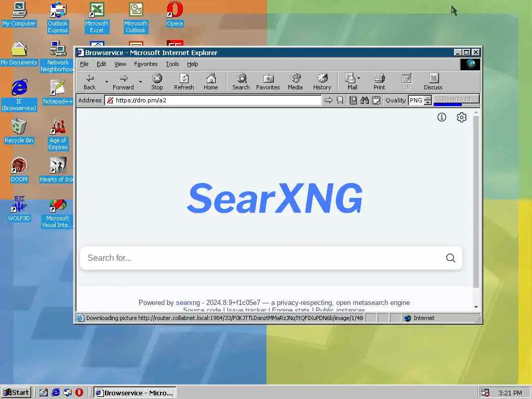
Task: Click the magnifier icon in the search box
Action: 450,258
